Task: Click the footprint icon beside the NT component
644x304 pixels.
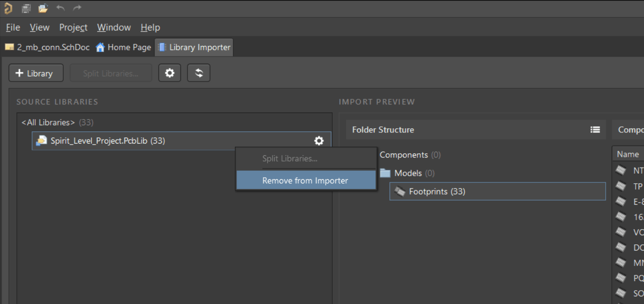Action: tap(622, 170)
